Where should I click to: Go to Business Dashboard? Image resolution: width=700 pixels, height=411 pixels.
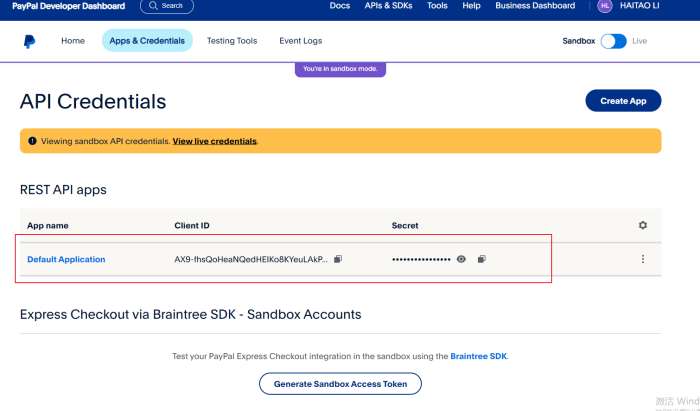point(535,6)
